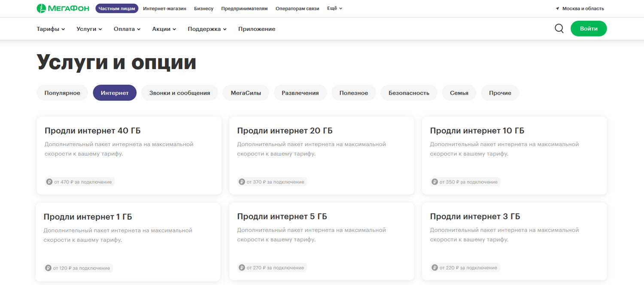The image size is (644, 285).
Task: Open Продли интернет 20 ГБ title
Action: point(285,131)
